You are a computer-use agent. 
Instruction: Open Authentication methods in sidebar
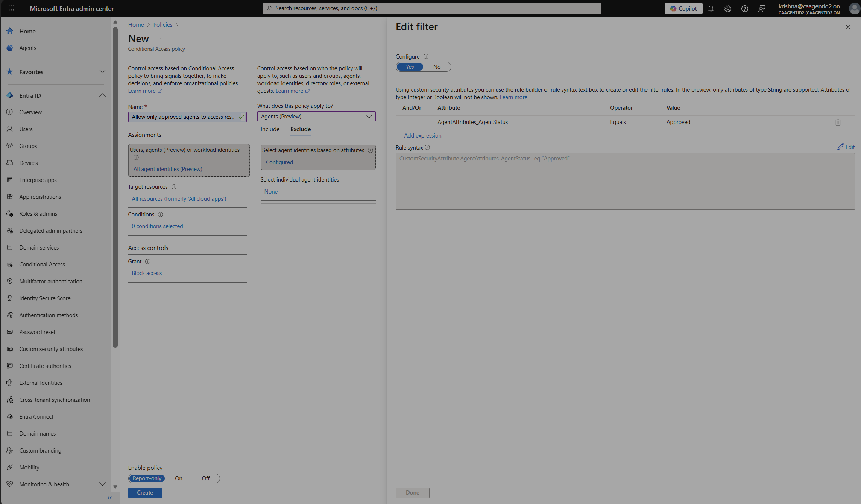pyautogui.click(x=49, y=315)
